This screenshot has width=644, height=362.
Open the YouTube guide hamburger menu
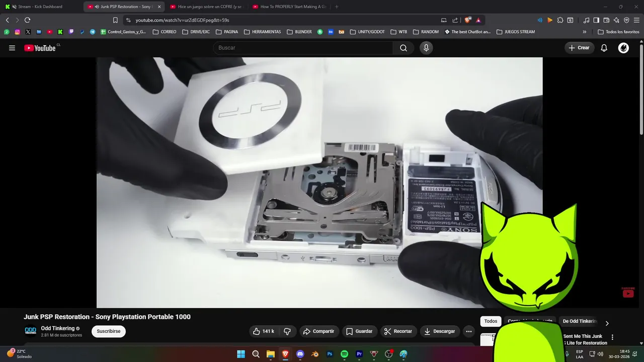[12, 48]
